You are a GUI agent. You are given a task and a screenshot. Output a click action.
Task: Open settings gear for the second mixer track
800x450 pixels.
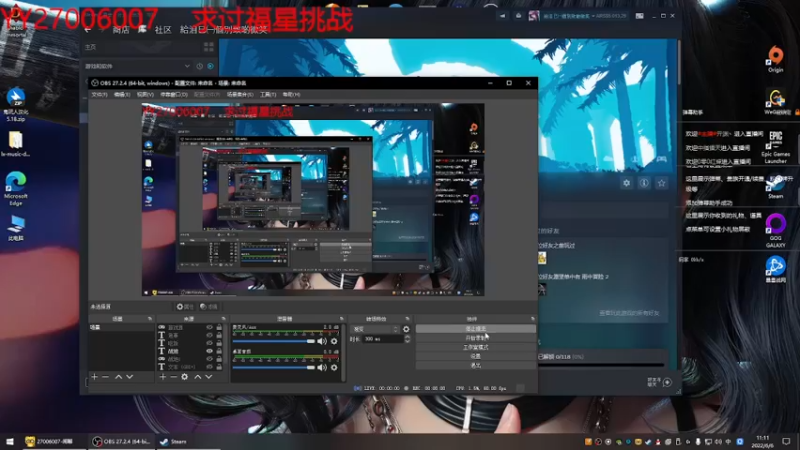(x=334, y=367)
